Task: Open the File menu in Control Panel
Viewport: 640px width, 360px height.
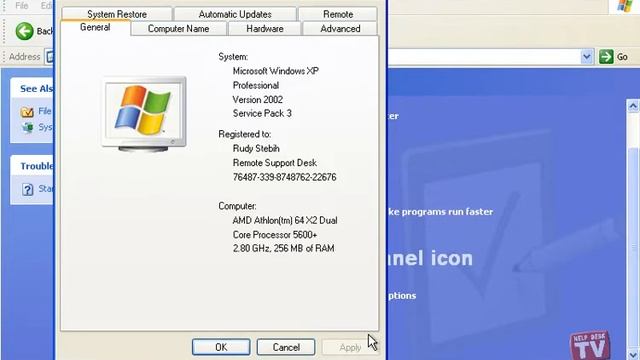Action: point(21,5)
